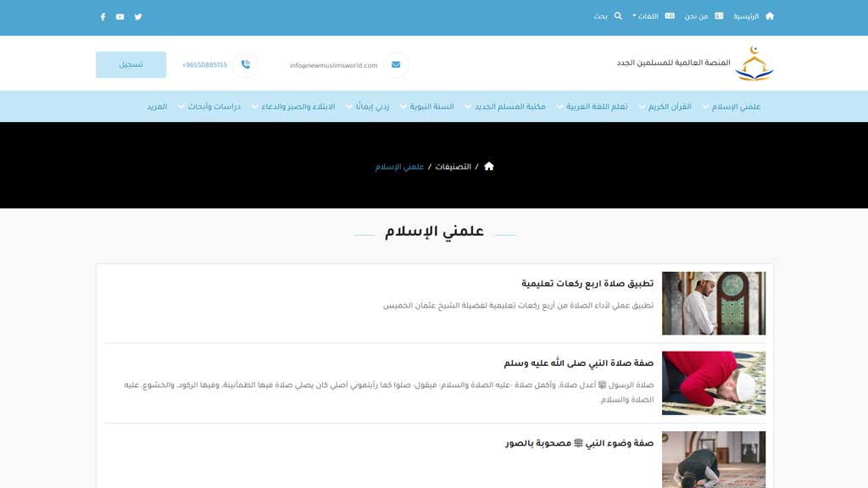Click the Twitter icon in the top bar
The height and width of the screenshot is (488, 868).
137,16
